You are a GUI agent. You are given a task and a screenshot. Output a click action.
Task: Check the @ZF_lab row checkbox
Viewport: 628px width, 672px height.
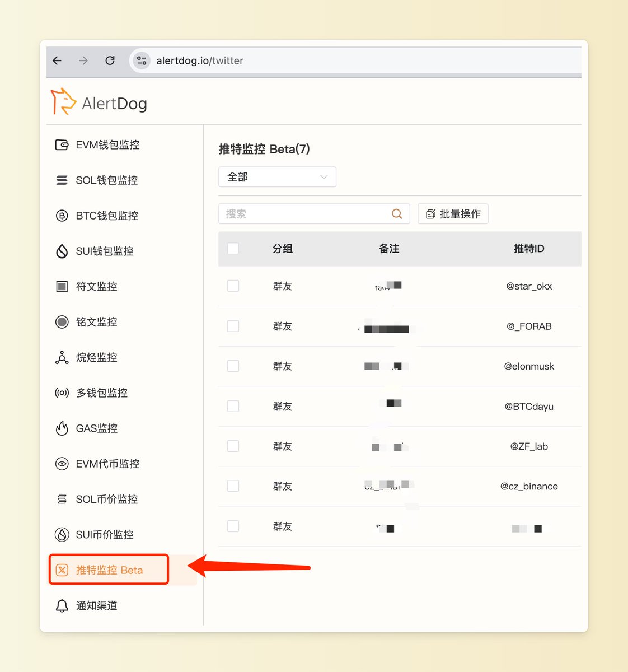(x=233, y=446)
